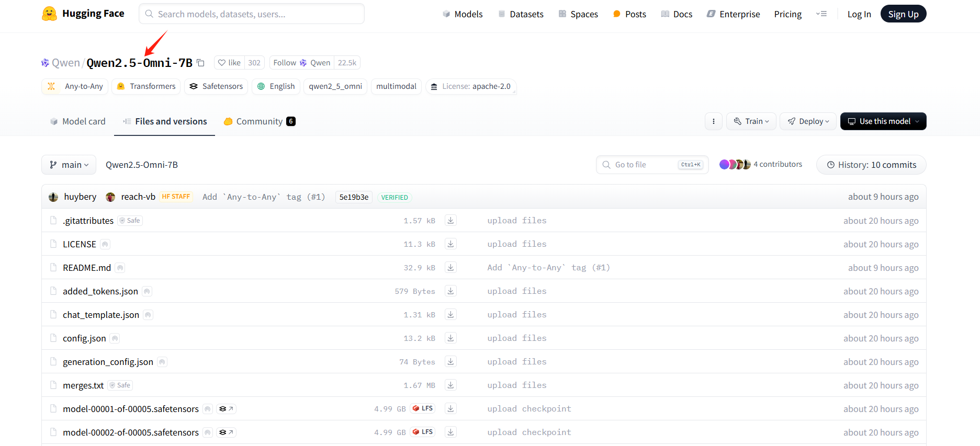Click security scan icon next to README.md
The width and height of the screenshot is (980, 446).
click(120, 268)
